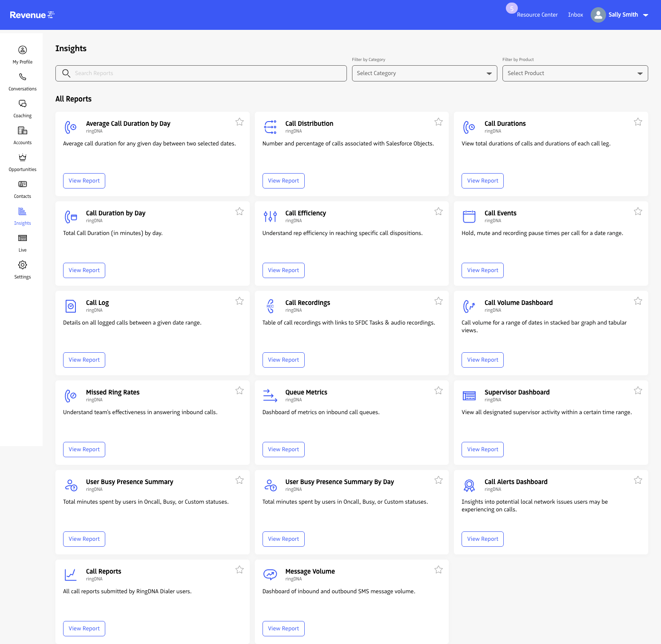The width and height of the screenshot is (661, 644).
Task: View the Call Efficiency report
Action: [283, 270]
